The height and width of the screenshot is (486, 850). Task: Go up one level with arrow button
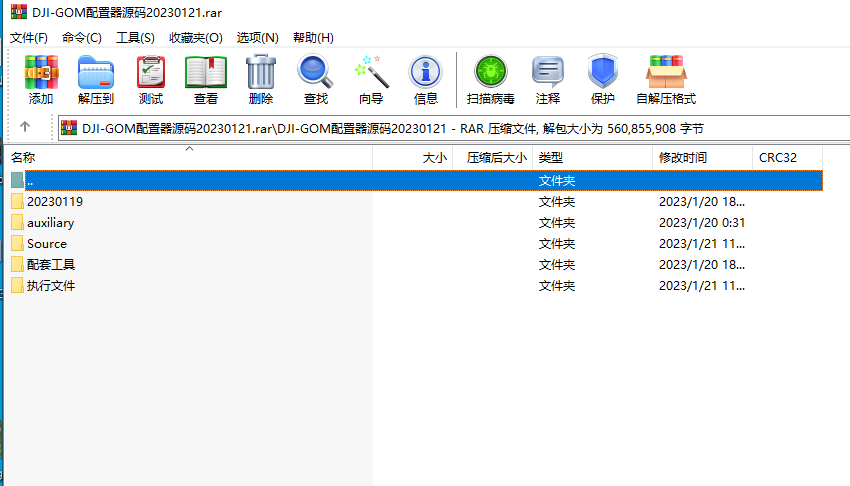pyautogui.click(x=25, y=127)
